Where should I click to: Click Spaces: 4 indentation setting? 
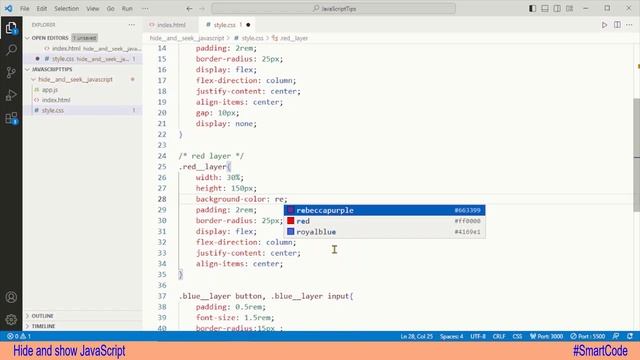click(x=451, y=336)
